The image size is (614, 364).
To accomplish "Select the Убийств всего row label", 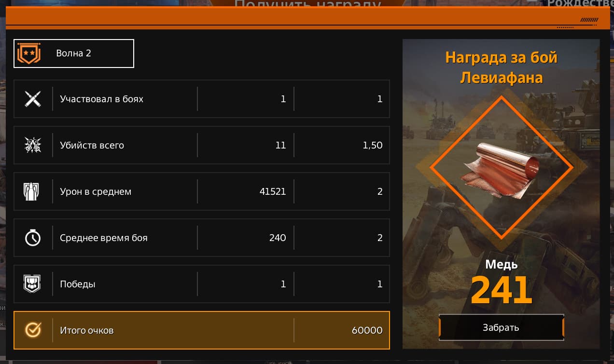I will 92,146.
